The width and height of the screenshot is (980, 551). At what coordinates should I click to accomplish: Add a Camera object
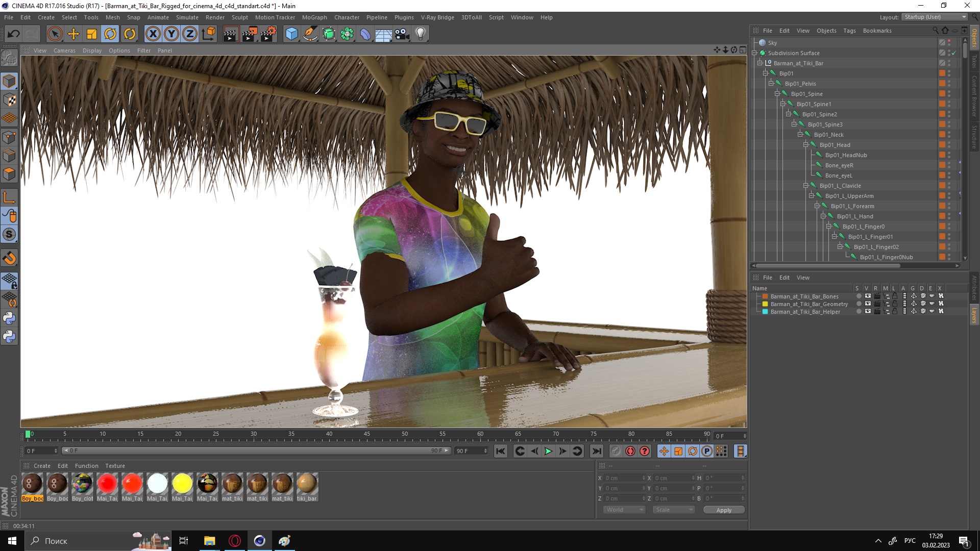[x=402, y=34]
